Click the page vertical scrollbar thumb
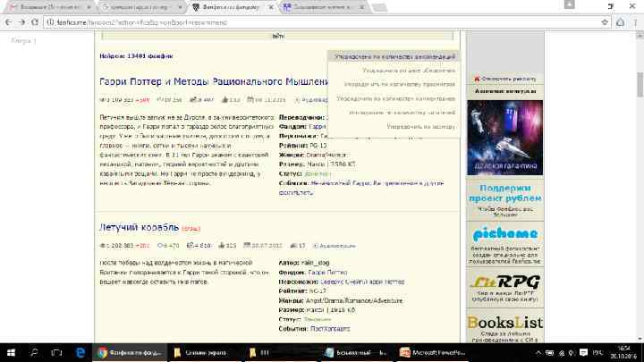This screenshot has height=362, width=644. [640, 84]
